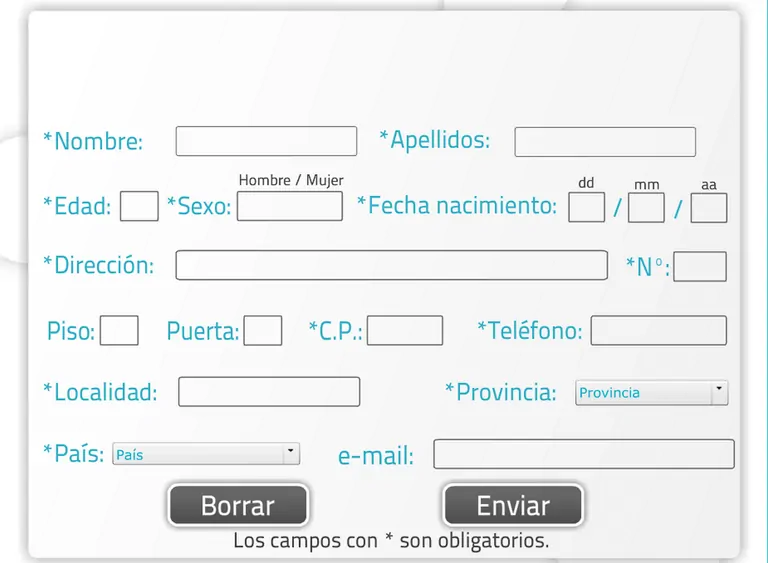Click the mm month field
The width and height of the screenshot is (768, 563).
[646, 207]
